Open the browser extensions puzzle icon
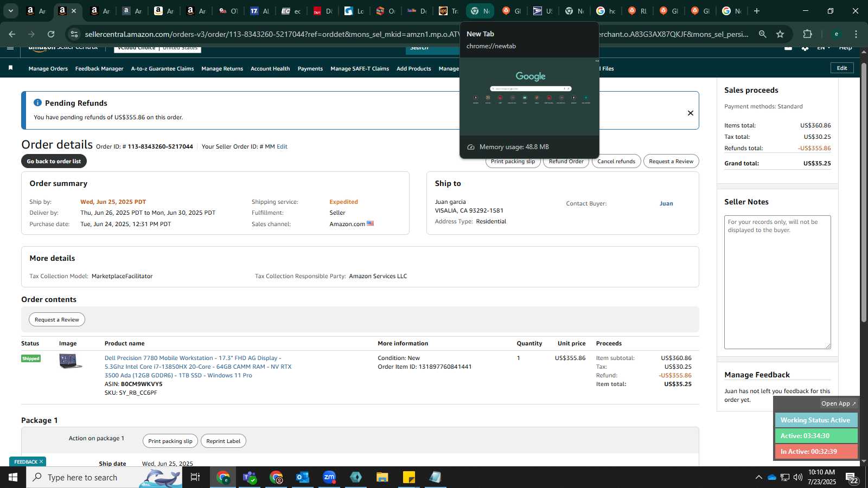The height and width of the screenshot is (488, 868). pos(807,34)
